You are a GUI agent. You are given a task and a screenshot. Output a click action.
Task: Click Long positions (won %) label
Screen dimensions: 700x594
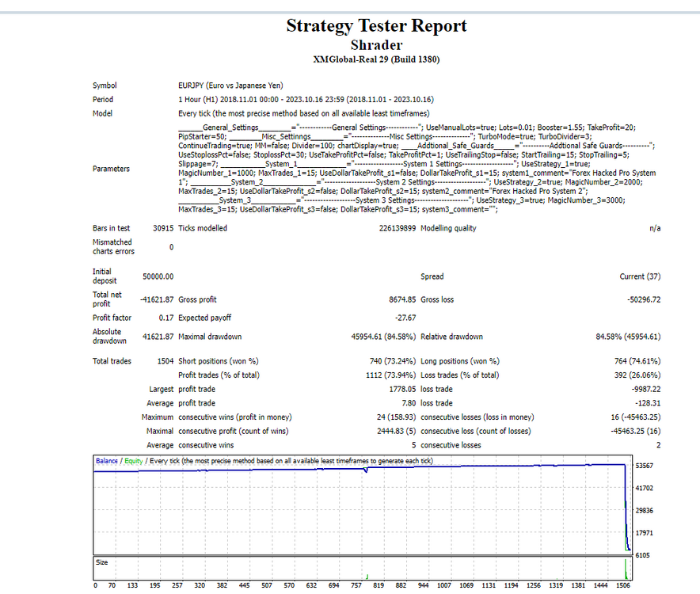(x=460, y=361)
